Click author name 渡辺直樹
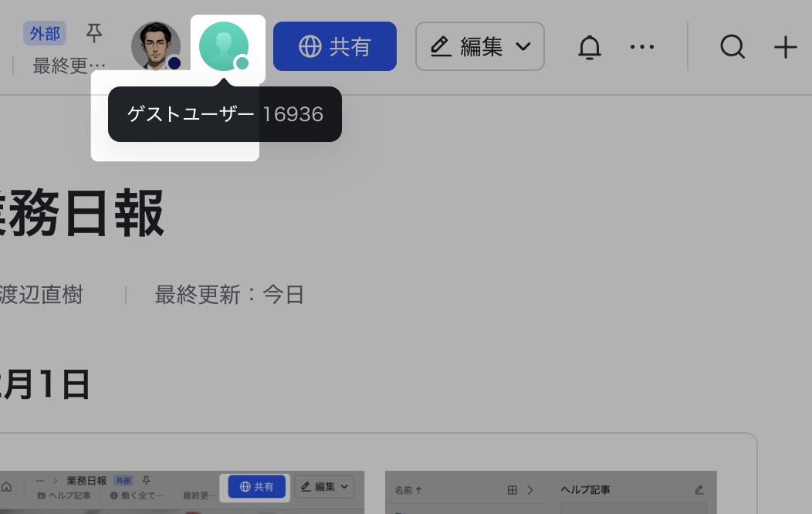This screenshot has height=514, width=812. 41,295
